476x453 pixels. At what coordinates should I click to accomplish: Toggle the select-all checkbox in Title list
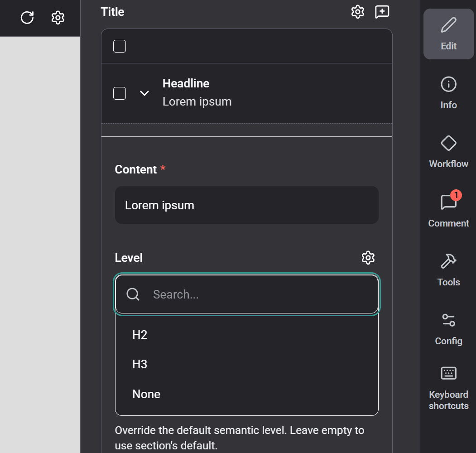tap(119, 46)
